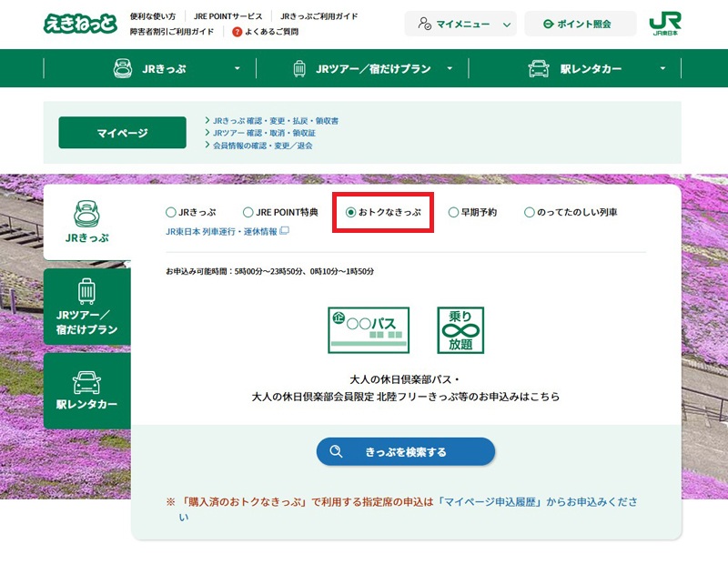Expand the マイメニュー dropdown chevron
The height and width of the screenshot is (564, 728).
[507, 25]
